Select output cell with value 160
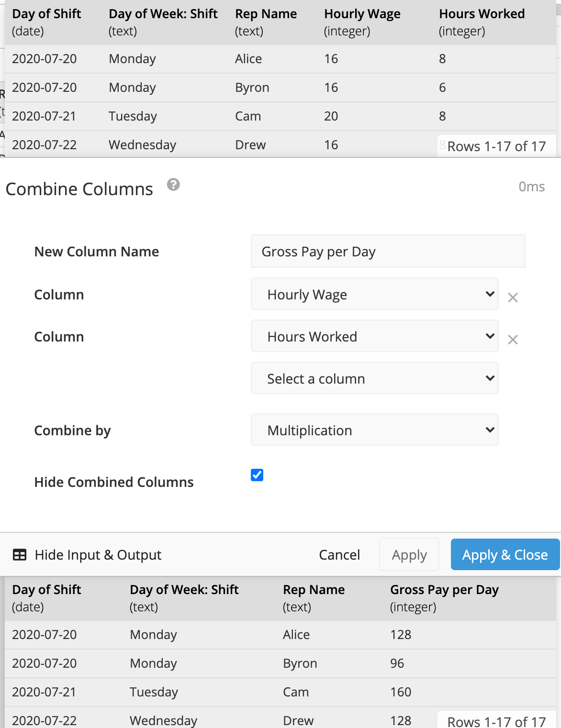This screenshot has width=561, height=728. click(401, 692)
